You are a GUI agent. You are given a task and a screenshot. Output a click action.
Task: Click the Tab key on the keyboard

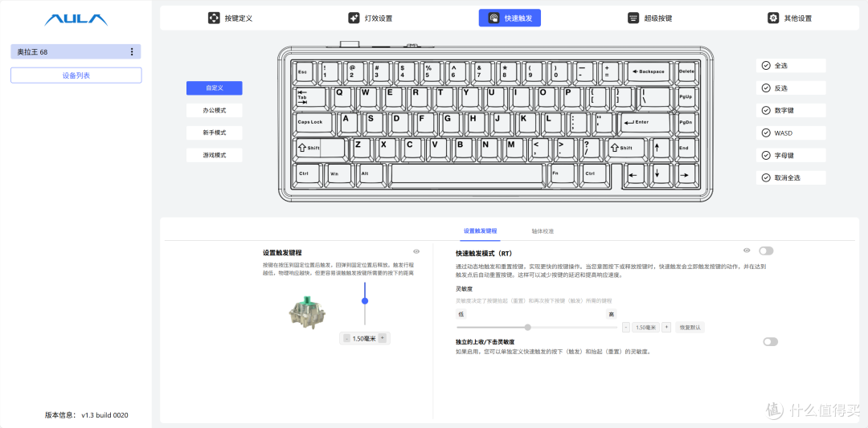[311, 98]
